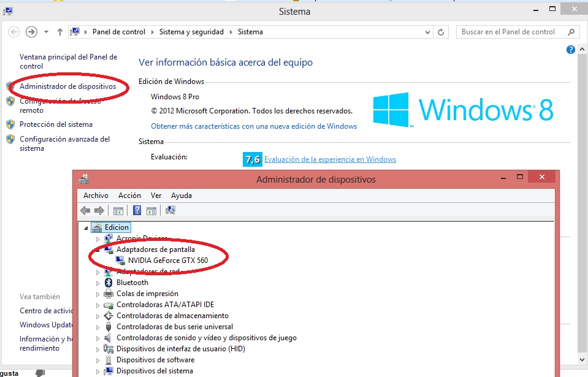Open Administrador de dispositivos link in sidebar
The height and width of the screenshot is (377, 588).
(68, 86)
